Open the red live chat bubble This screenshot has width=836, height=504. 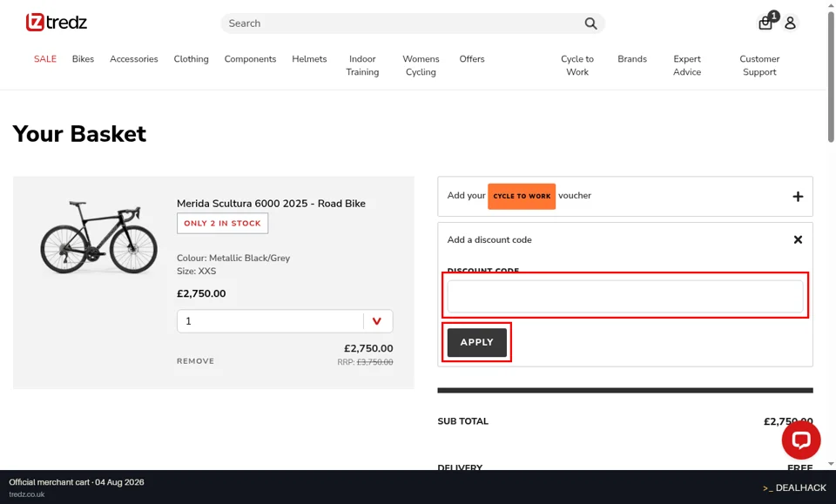(801, 440)
